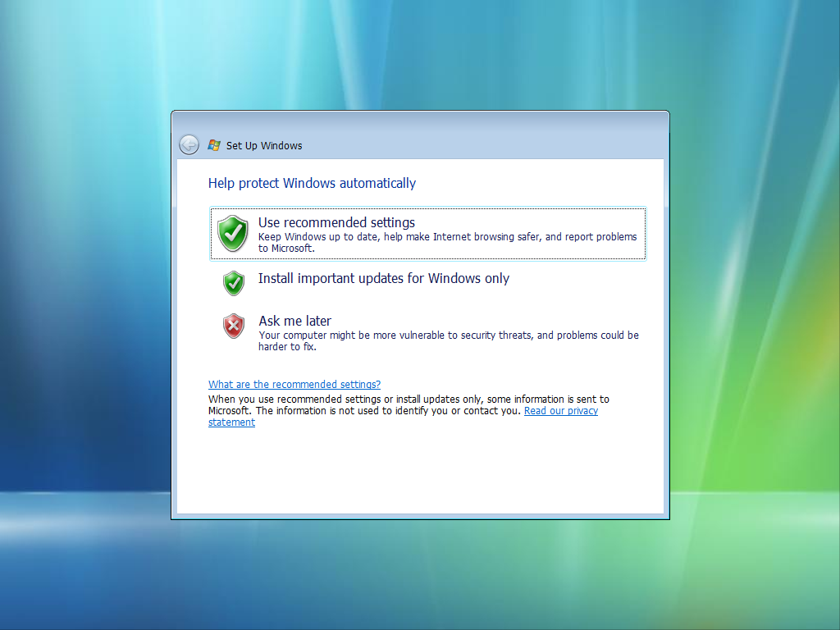Open Read our privacy statement link
The width and height of the screenshot is (840, 630).
(561, 411)
